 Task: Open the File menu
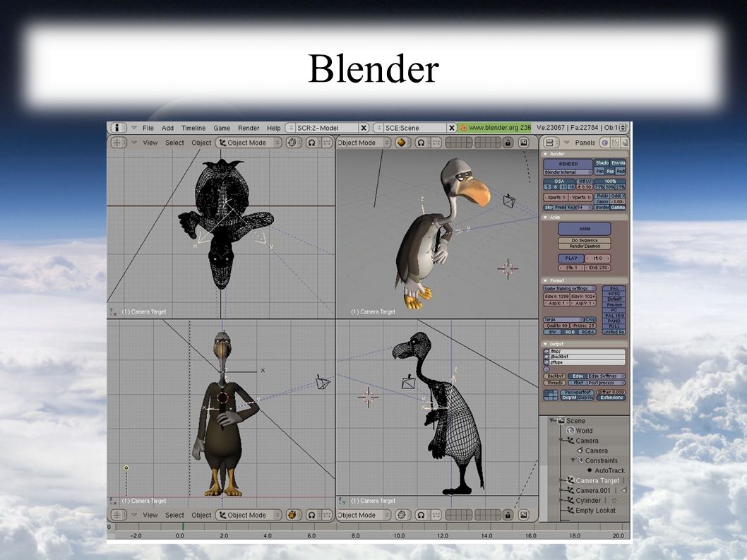coord(148,128)
